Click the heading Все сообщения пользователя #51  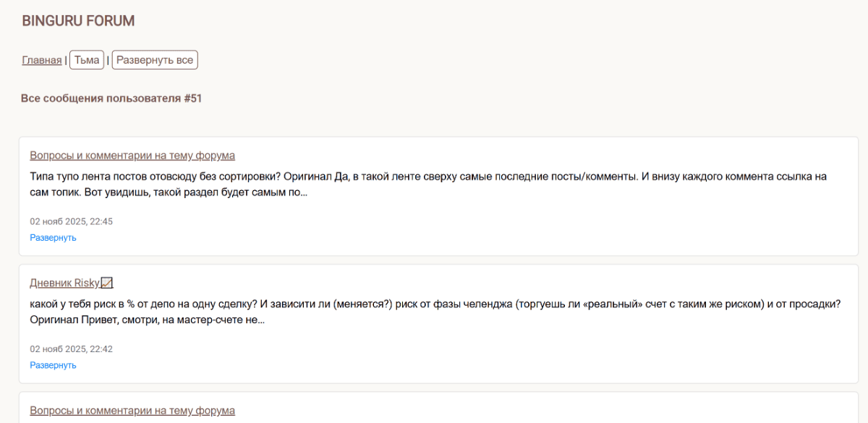pyautogui.click(x=111, y=98)
